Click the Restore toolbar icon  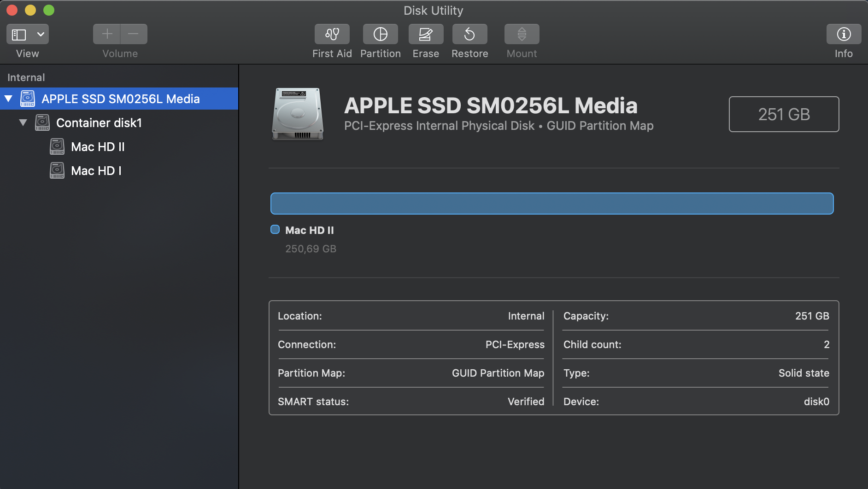coord(469,34)
